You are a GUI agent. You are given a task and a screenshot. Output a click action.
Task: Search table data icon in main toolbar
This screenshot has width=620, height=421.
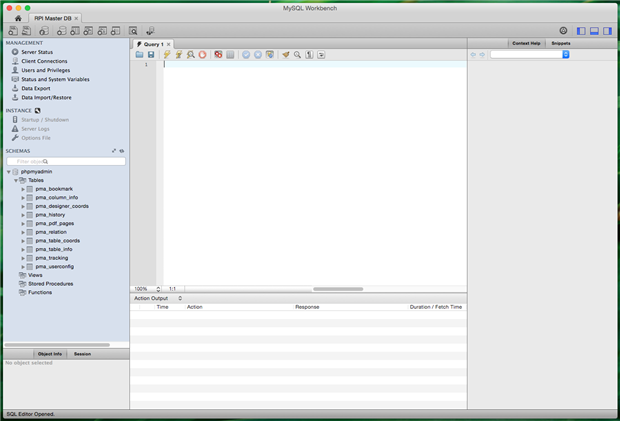point(133,30)
